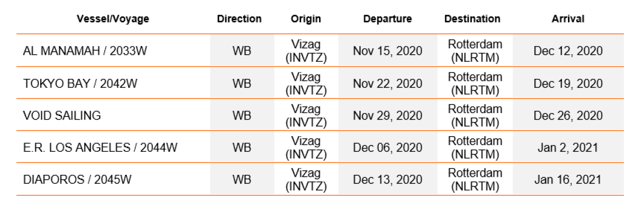Select the Arrival column header
Screen dimensions: 644x215
568,19
